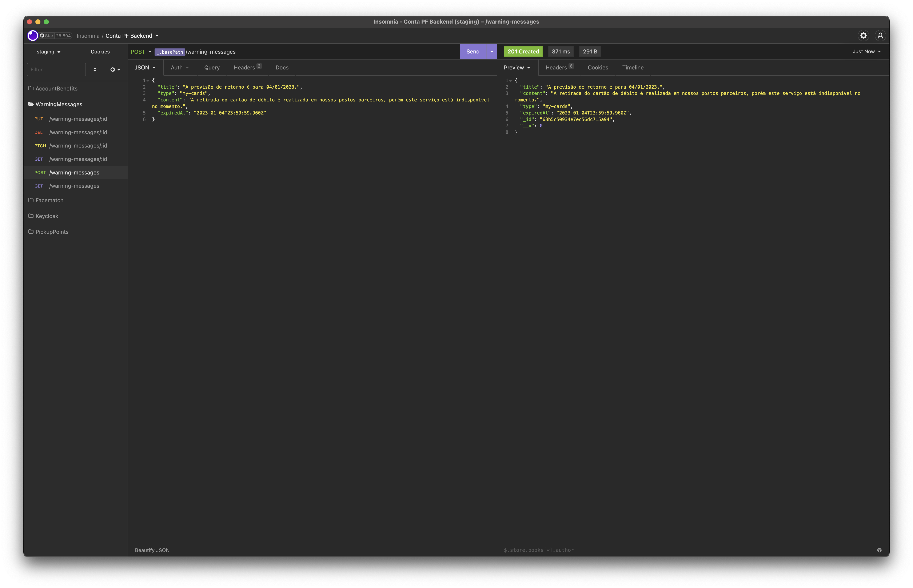Open the create request plus icon
Image resolution: width=913 pixels, height=588 pixels.
point(115,69)
